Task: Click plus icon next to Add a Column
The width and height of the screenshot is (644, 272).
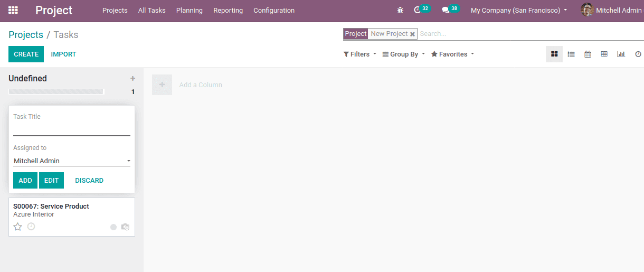Action: pos(162,85)
